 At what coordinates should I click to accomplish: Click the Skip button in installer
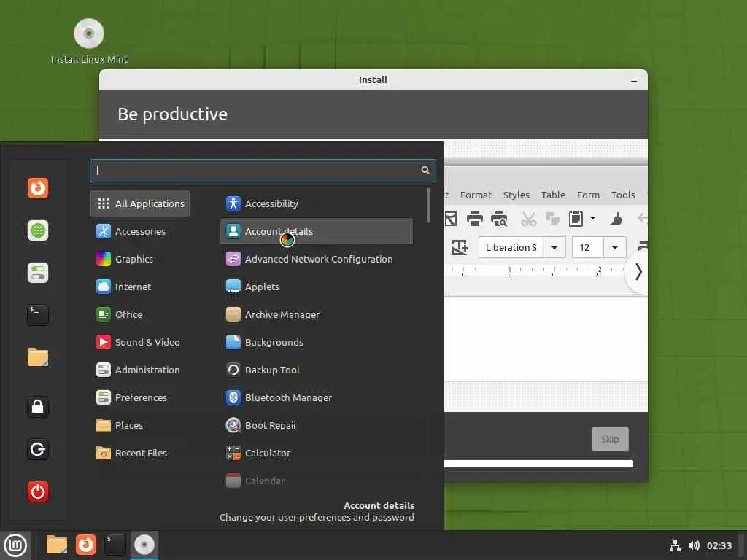click(x=610, y=439)
